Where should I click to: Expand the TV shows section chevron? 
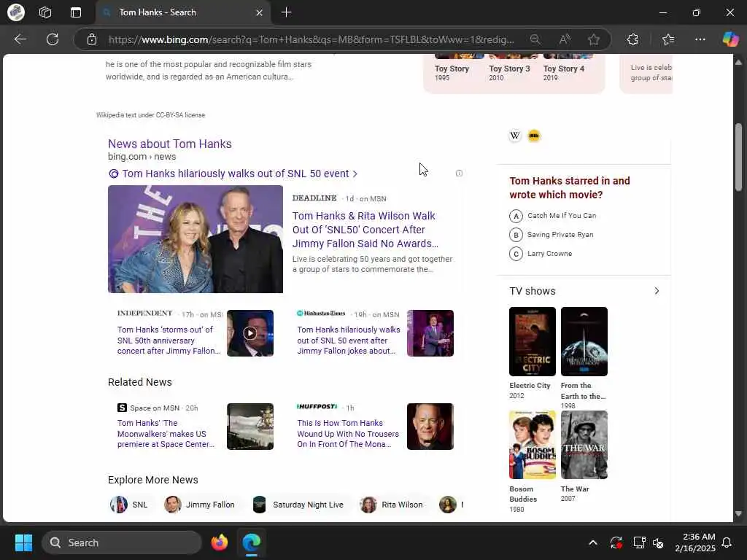click(657, 291)
